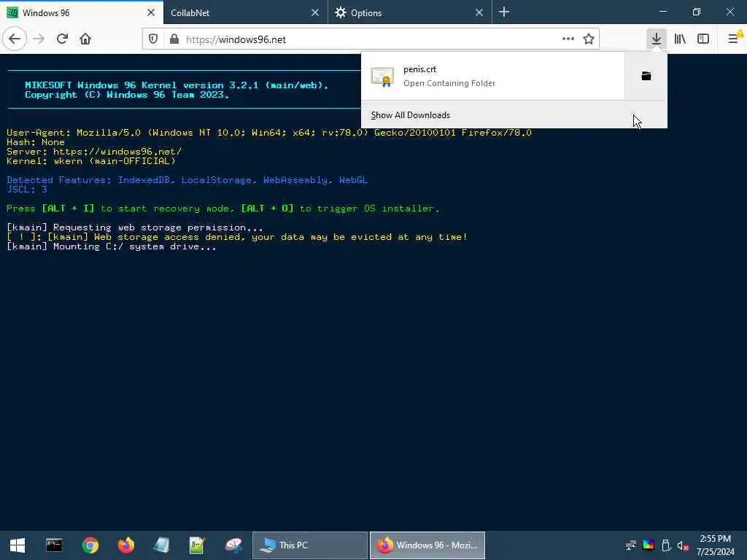Open the paint-style taskbar icon
The width and height of the screenshot is (747, 560).
tap(233, 545)
